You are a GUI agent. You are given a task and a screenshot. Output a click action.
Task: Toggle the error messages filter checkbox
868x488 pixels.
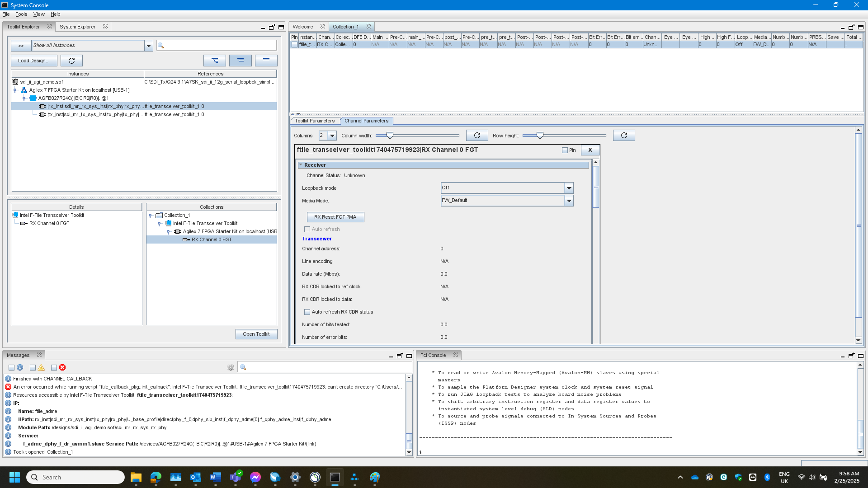(x=54, y=368)
